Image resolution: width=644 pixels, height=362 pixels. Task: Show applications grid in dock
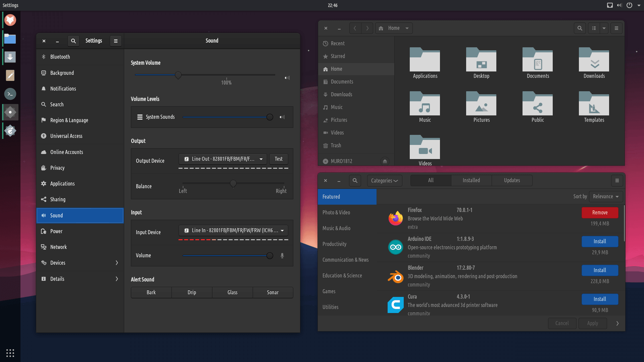tap(10, 353)
